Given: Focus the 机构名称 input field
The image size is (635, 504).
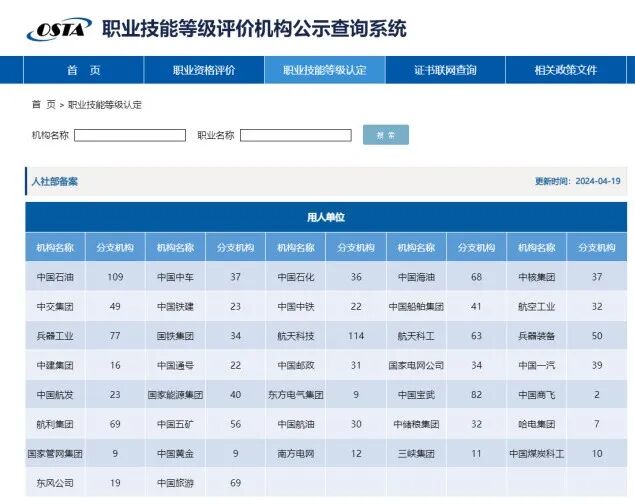Looking at the screenshot, I should (130, 135).
